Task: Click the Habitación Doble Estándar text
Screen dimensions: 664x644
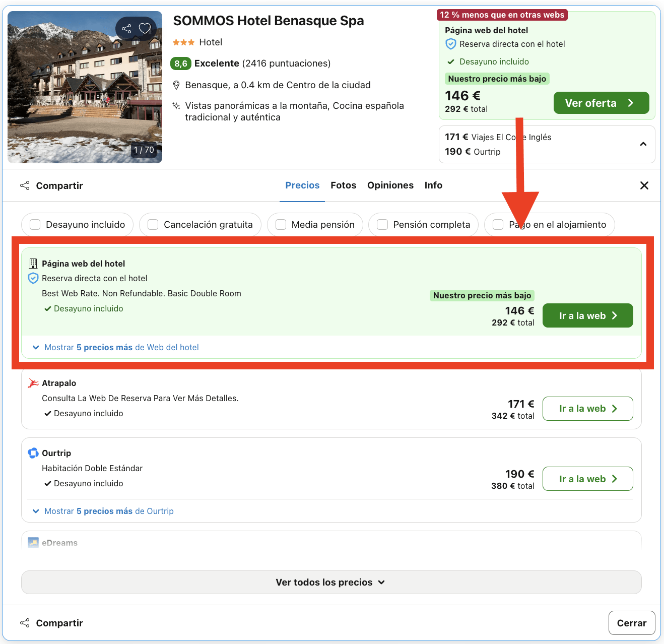Action: click(92, 468)
